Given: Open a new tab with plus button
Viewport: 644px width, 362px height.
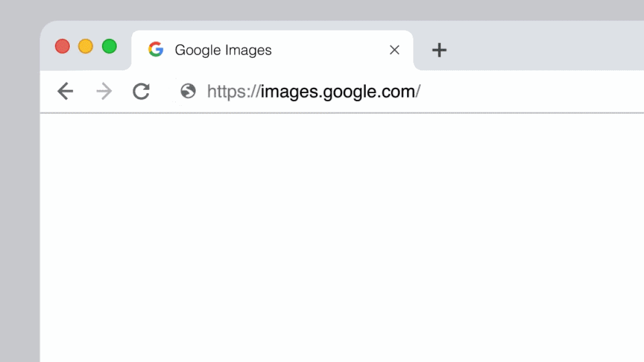Looking at the screenshot, I should (x=439, y=50).
